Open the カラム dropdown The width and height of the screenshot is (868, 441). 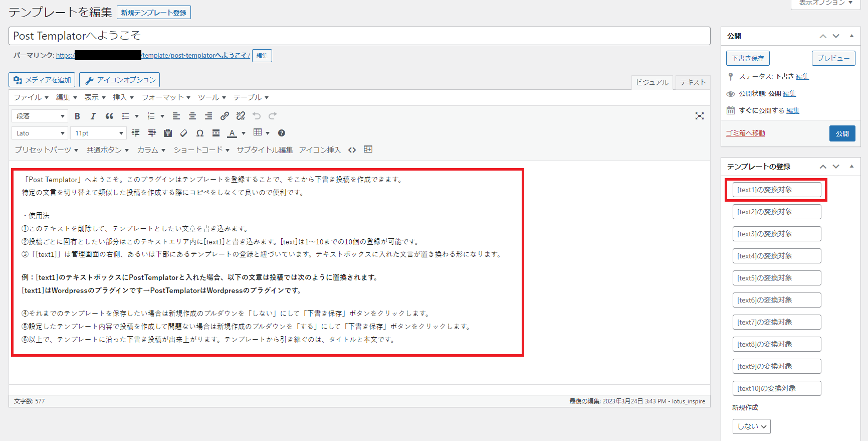coord(151,150)
